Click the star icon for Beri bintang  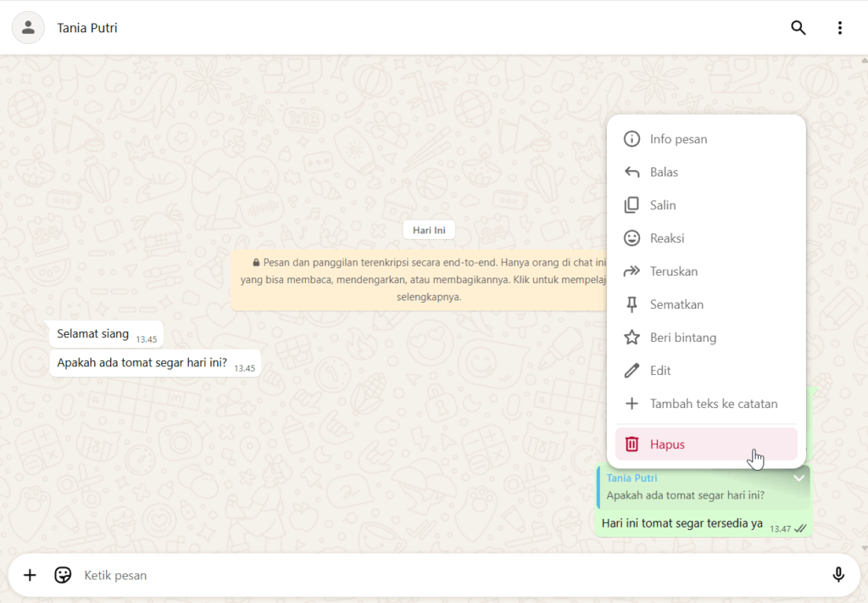click(x=632, y=338)
